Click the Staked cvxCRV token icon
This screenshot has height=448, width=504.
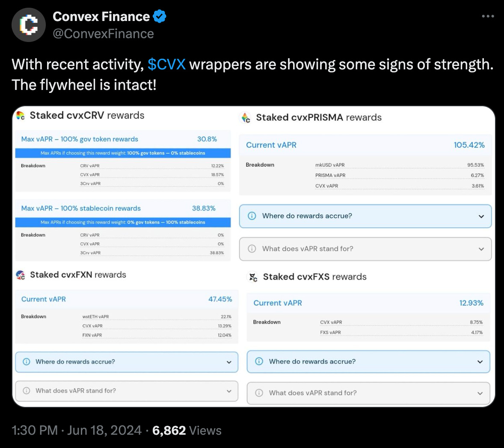pos(21,116)
